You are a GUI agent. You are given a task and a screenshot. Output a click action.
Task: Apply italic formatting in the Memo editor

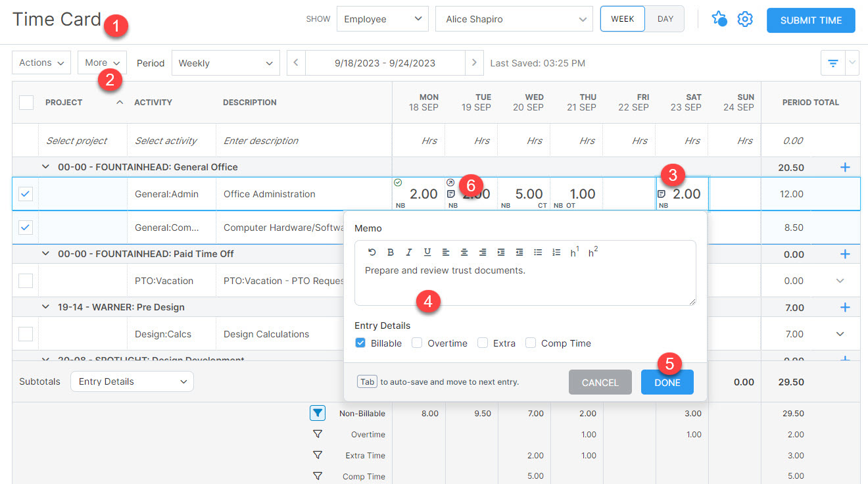pos(408,252)
